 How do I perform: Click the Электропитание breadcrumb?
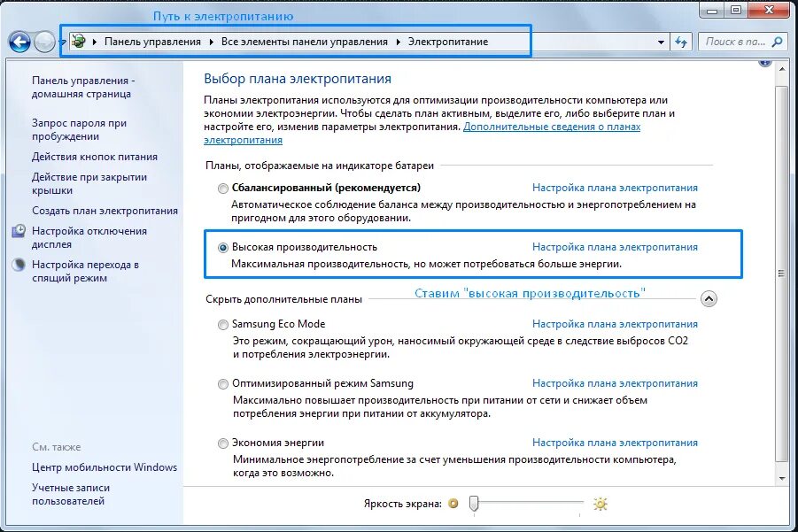[448, 42]
